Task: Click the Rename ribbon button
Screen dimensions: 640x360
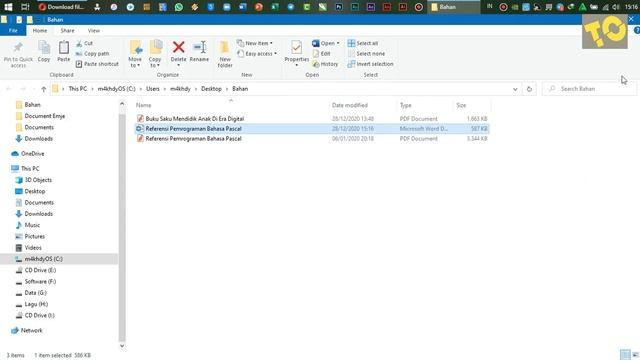Action: click(x=199, y=52)
